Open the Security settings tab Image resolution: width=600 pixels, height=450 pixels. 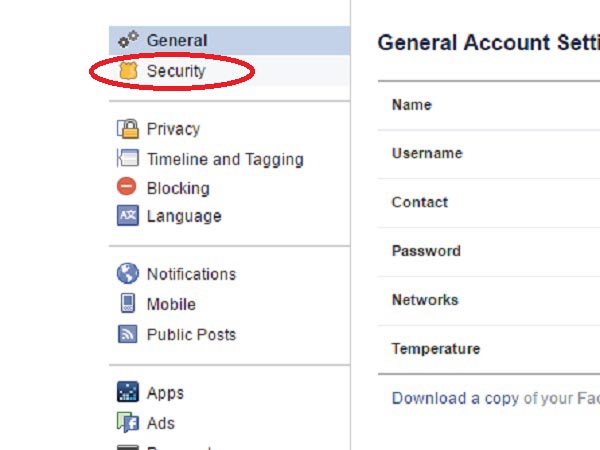point(175,71)
